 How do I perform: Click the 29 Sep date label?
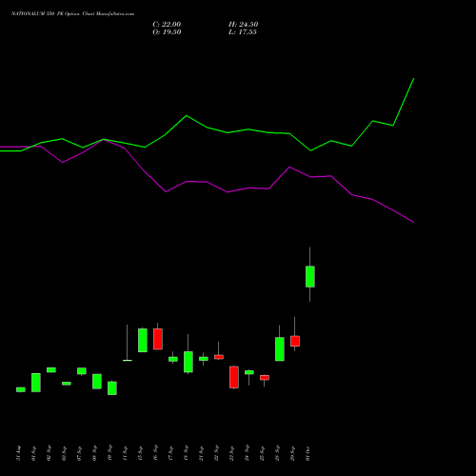coord(293,453)
